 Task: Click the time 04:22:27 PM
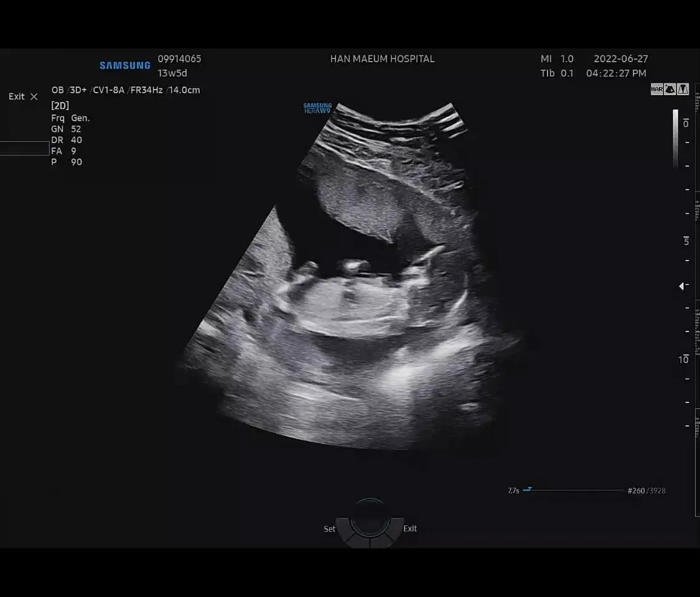pyautogui.click(x=616, y=73)
